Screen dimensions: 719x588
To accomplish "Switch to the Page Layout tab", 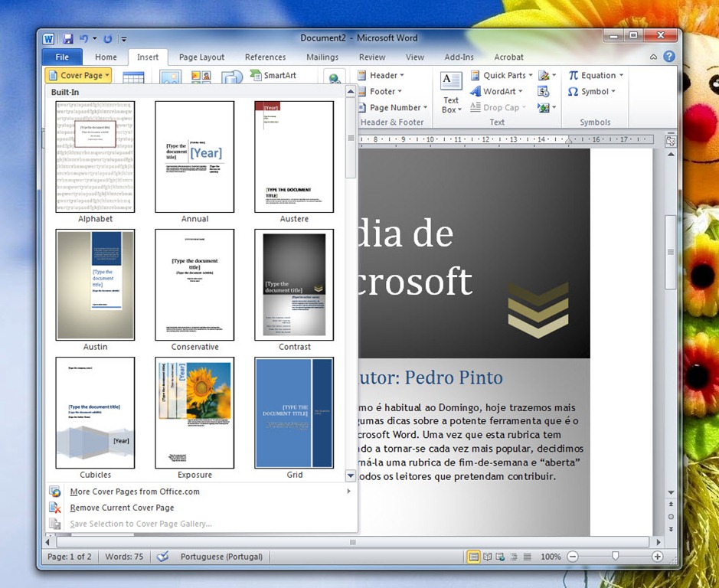I will tap(201, 57).
